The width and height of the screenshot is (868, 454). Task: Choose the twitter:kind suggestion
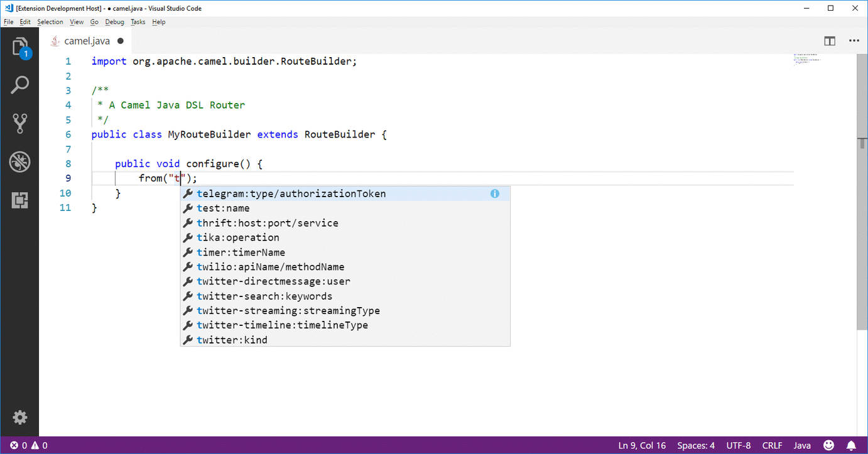[345, 340]
